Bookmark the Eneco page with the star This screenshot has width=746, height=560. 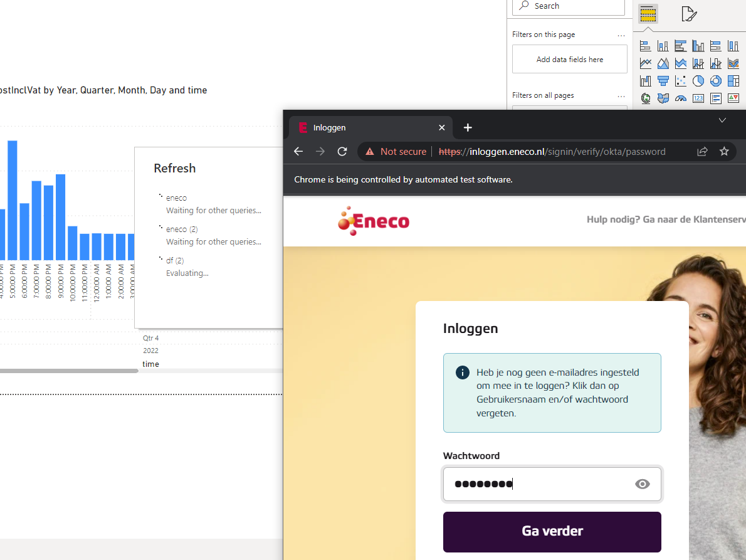click(x=724, y=151)
